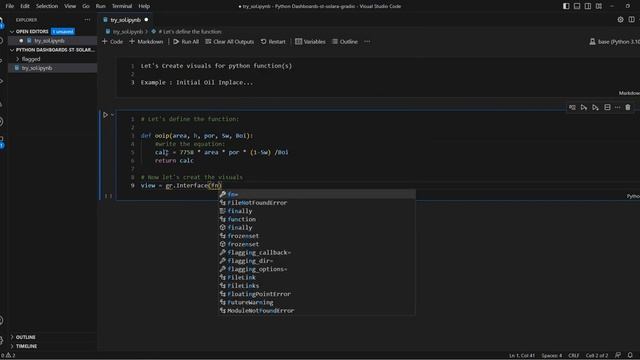Choose FileLinks suggestion
Screen dimensions: 640x360
point(317,286)
